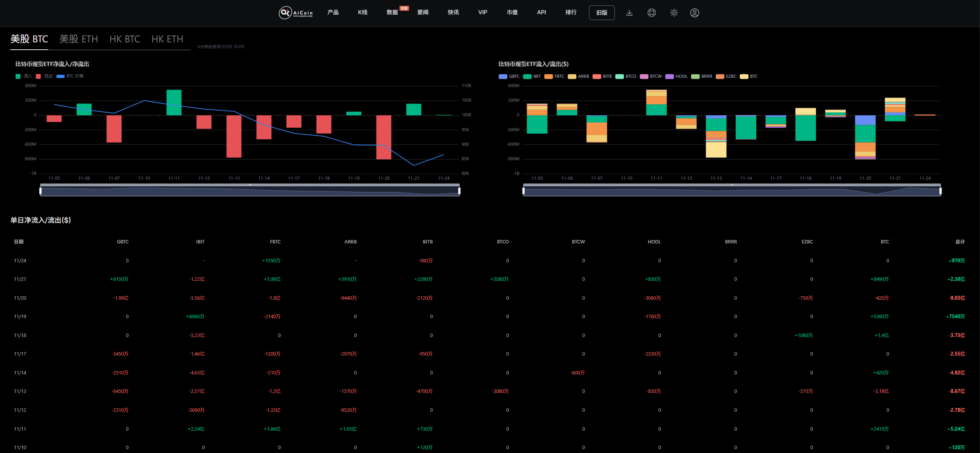Open the VIP section
The height and width of the screenshot is (453, 980).
pyautogui.click(x=482, y=12)
